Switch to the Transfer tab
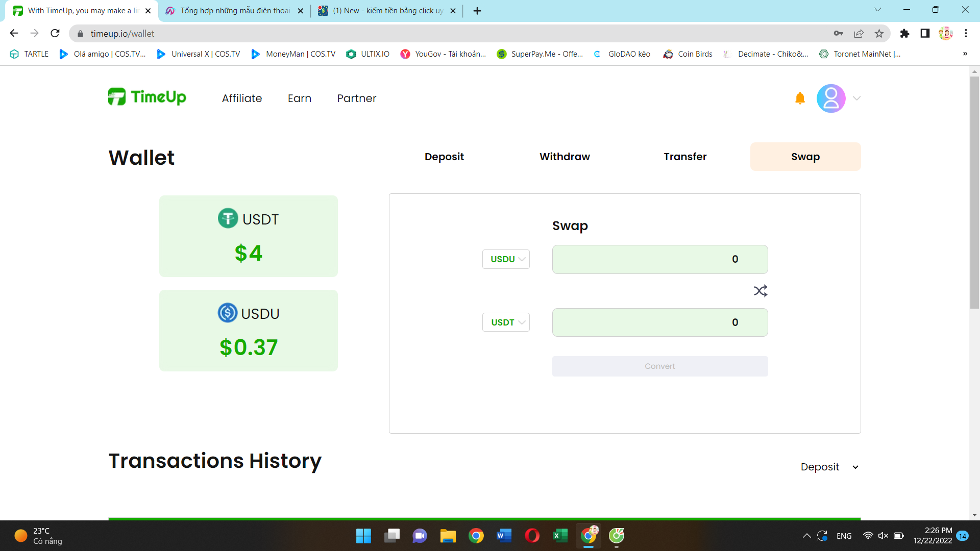980x551 pixels. click(x=685, y=157)
